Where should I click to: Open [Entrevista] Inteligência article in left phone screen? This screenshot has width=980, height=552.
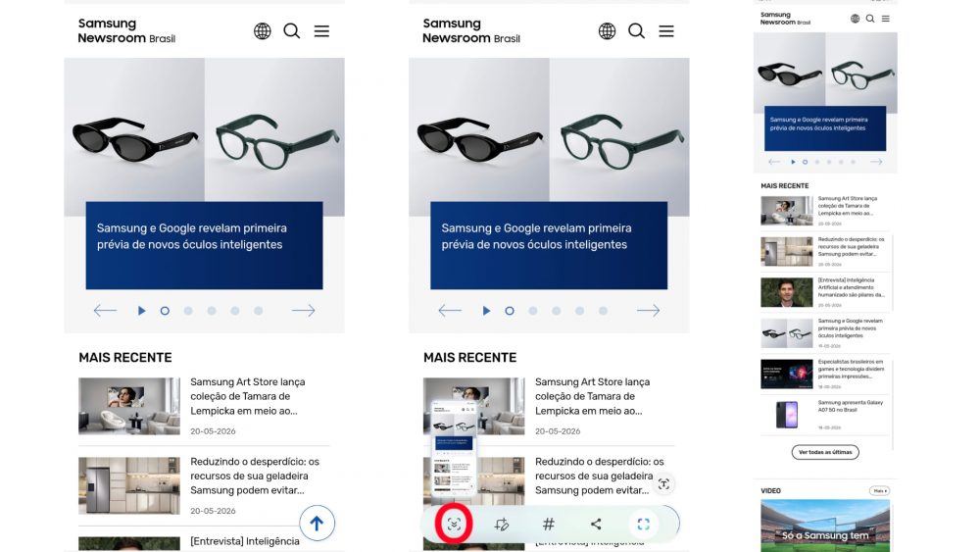pos(245,541)
